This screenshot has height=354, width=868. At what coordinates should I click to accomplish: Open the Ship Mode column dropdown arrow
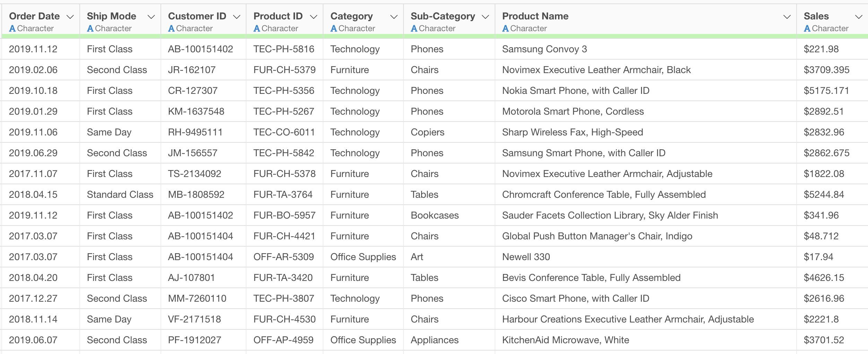(151, 17)
